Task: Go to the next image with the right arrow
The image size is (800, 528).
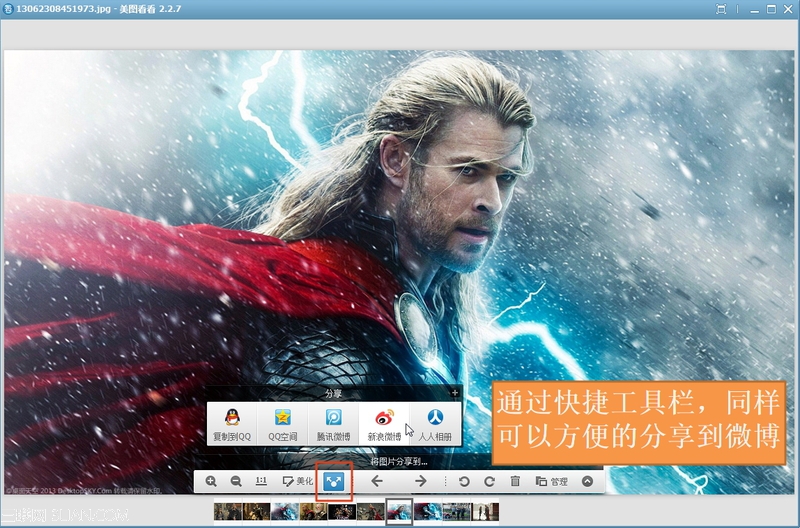Action: (x=420, y=481)
